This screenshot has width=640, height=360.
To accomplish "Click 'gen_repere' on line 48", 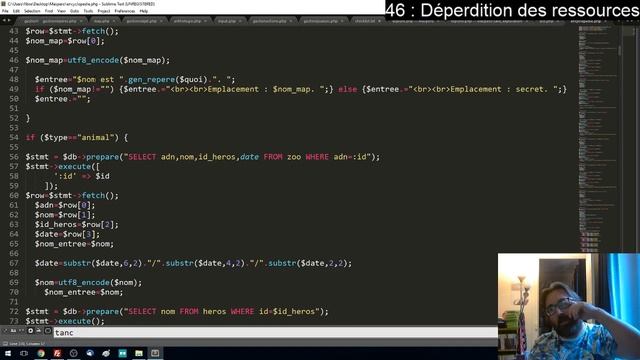I will click(x=151, y=80).
